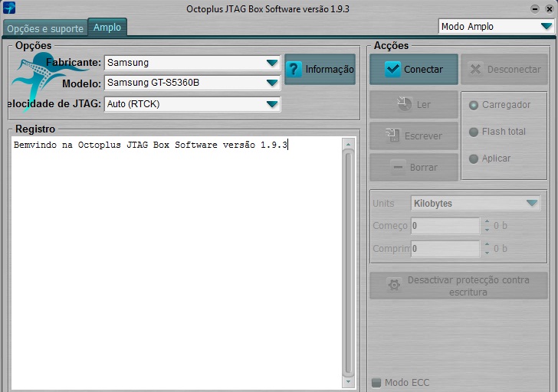Screen dimensions: 558x392
Task: Click the Comprimento value input field
Action: tap(445, 249)
